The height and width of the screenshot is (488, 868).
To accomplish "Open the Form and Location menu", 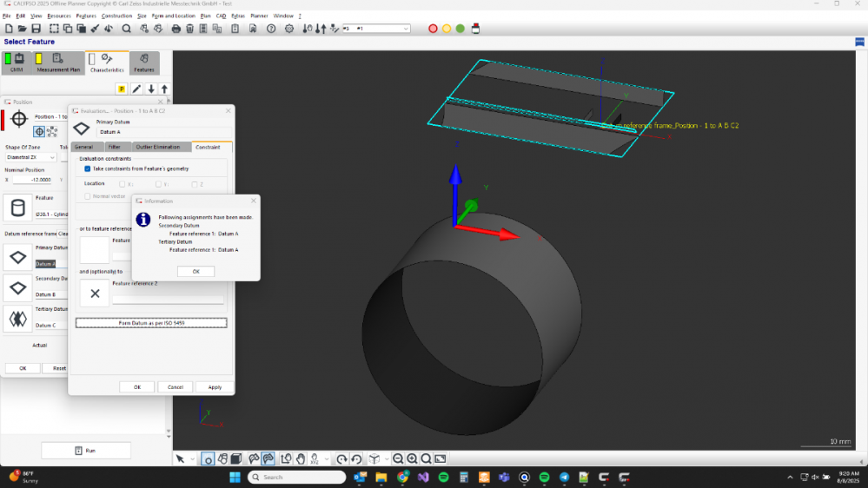I will [174, 16].
